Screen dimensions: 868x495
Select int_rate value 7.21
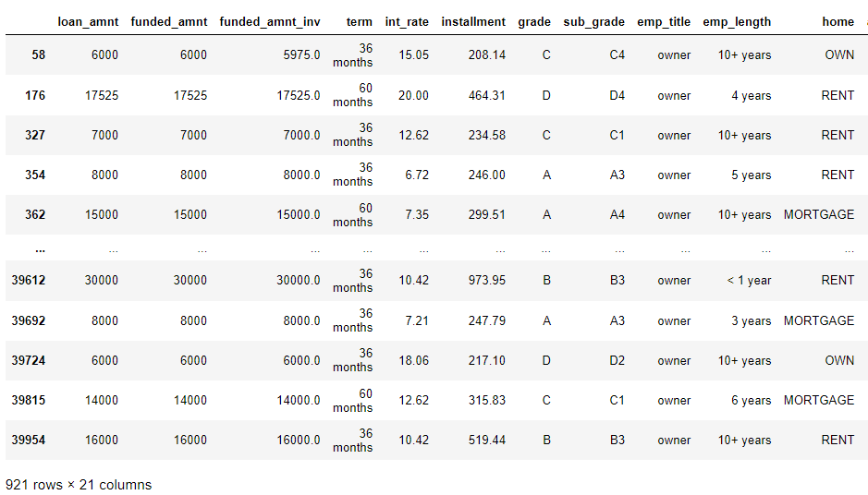pyautogui.click(x=417, y=320)
